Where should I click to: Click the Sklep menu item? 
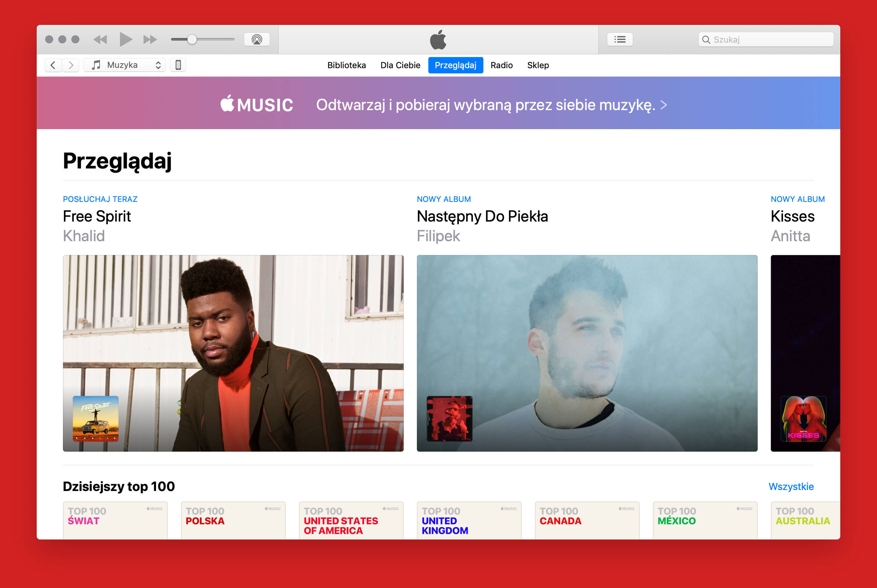tap(538, 64)
